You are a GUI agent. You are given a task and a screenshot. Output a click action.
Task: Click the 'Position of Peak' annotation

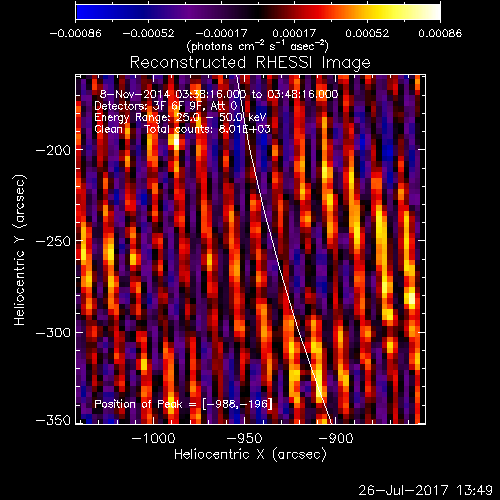point(183,404)
